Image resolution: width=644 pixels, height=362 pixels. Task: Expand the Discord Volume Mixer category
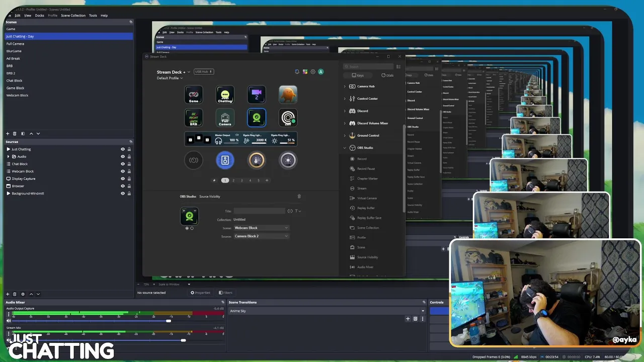coord(345,123)
